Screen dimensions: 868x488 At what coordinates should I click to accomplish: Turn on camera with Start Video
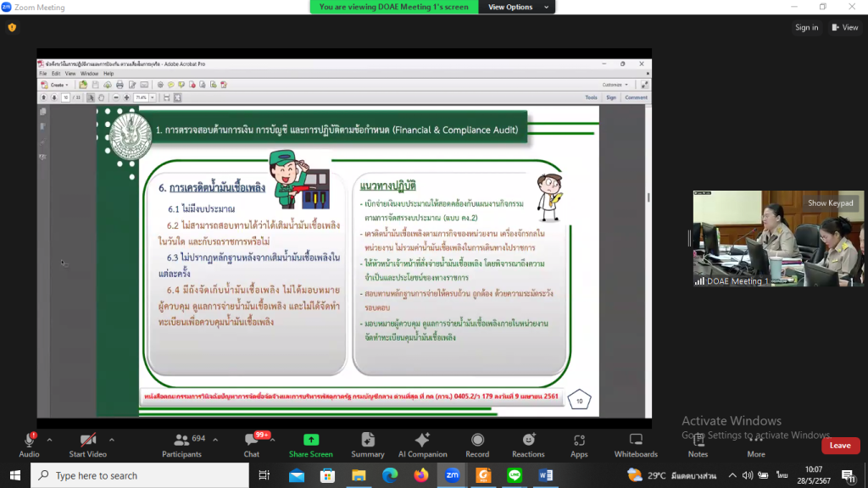[87, 446]
